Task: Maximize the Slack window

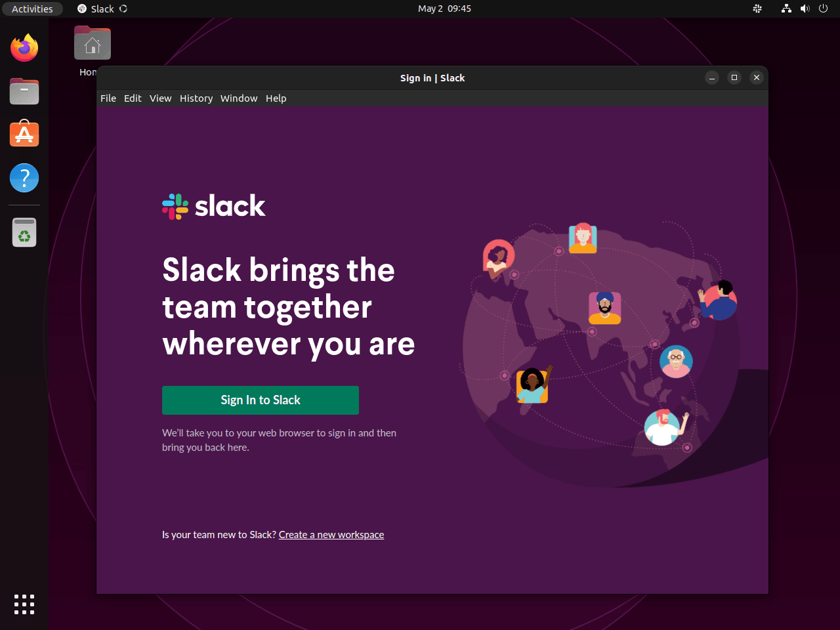Action: [x=734, y=77]
